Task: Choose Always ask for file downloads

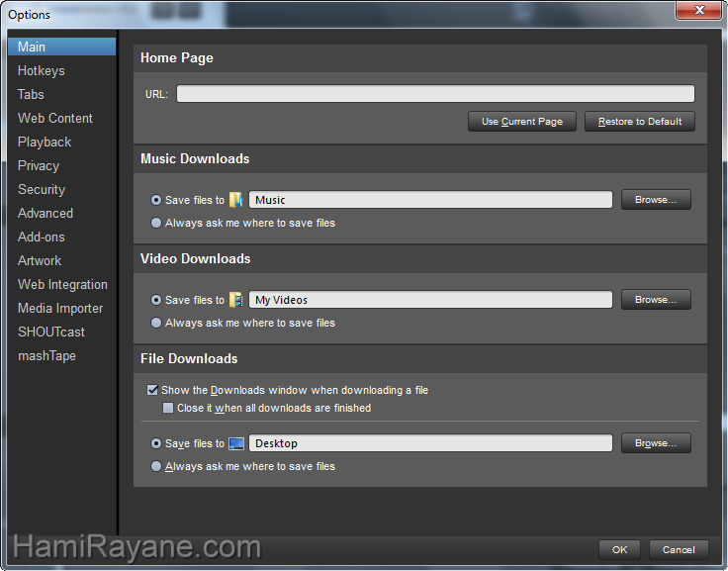Action: 156,467
